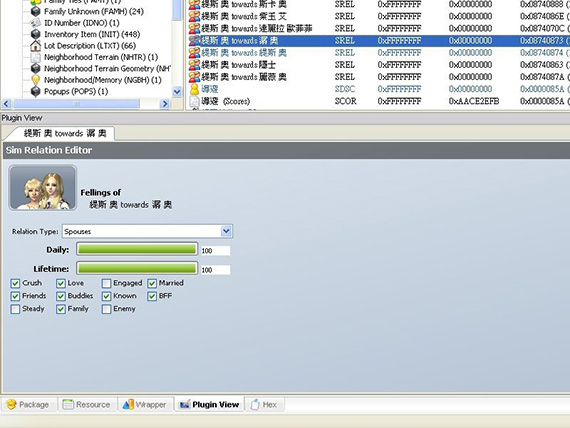
Task: Uncheck the Married checkbox
Action: click(152, 283)
